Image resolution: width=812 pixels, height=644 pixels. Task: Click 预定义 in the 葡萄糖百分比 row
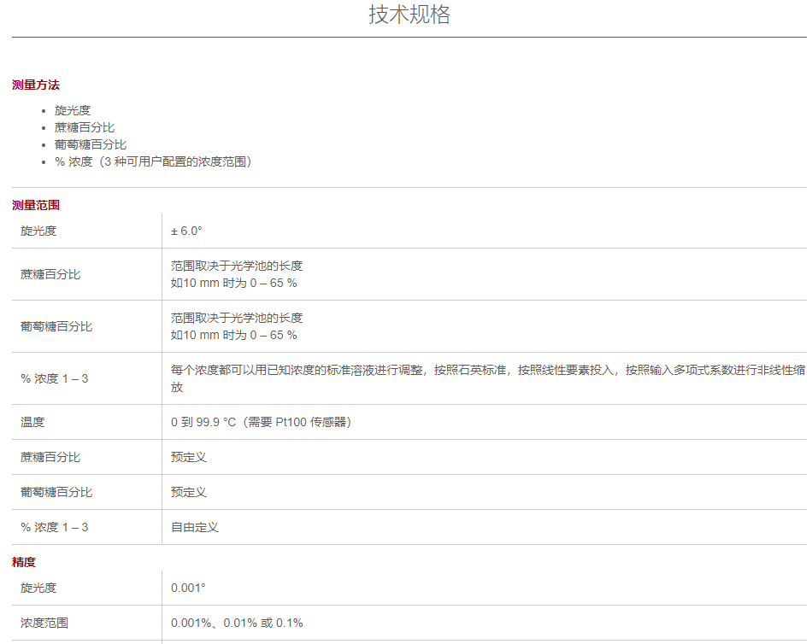[x=188, y=492]
